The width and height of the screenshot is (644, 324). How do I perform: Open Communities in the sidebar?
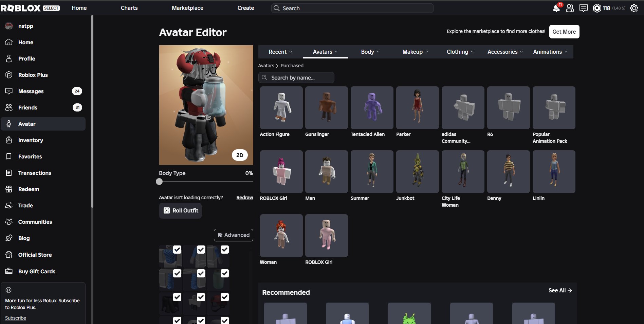(43, 222)
